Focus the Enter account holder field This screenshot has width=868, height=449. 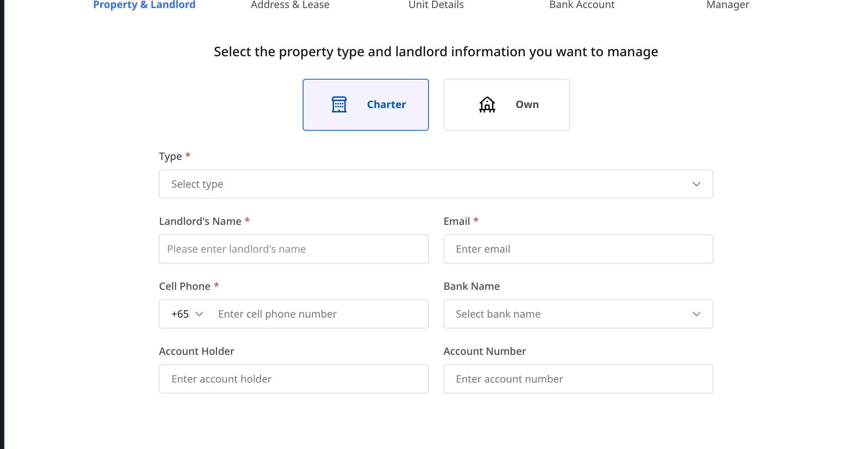pos(294,379)
